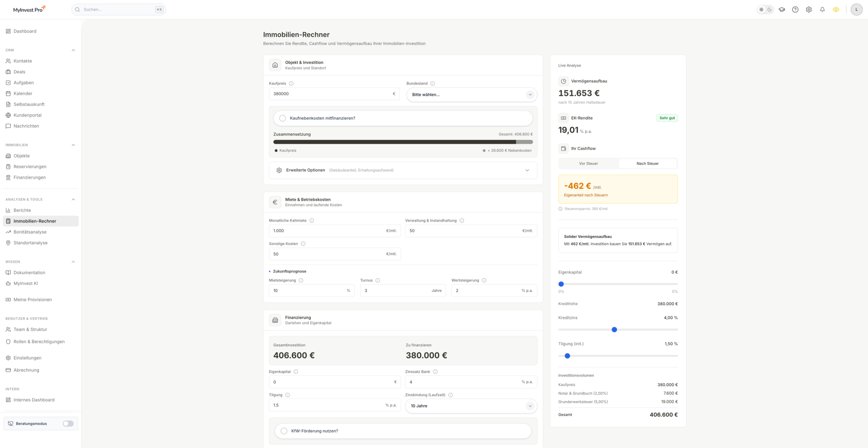Open the Immobilien-Rechner tool in the sidebar
868x448 pixels.
tap(34, 221)
